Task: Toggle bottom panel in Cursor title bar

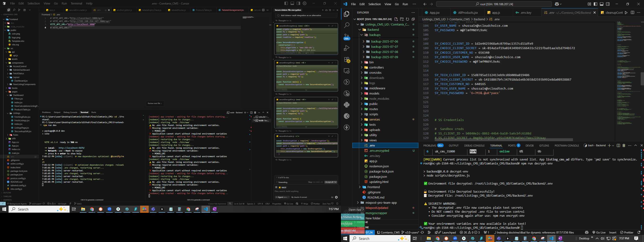Action: (x=292, y=3)
